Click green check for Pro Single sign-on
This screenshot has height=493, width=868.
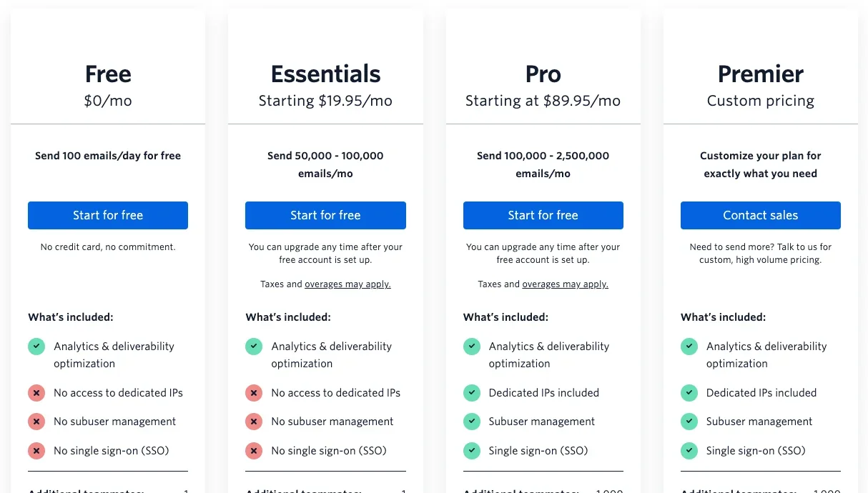point(471,451)
